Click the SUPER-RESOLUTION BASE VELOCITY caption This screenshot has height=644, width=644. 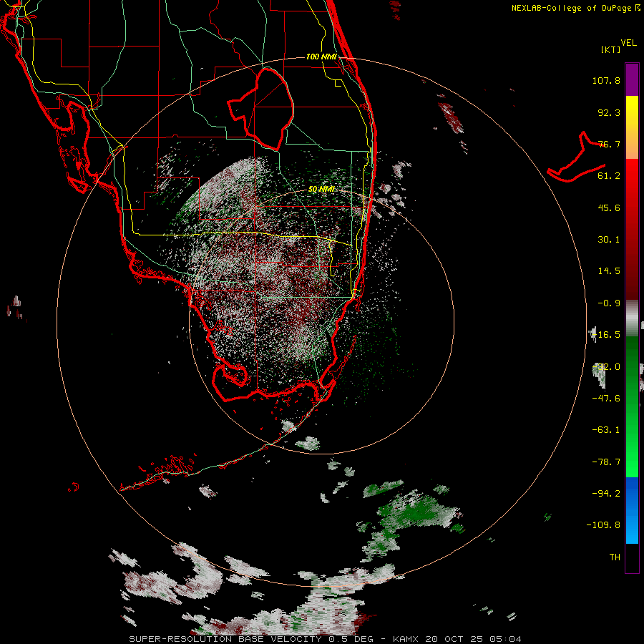coord(225,639)
